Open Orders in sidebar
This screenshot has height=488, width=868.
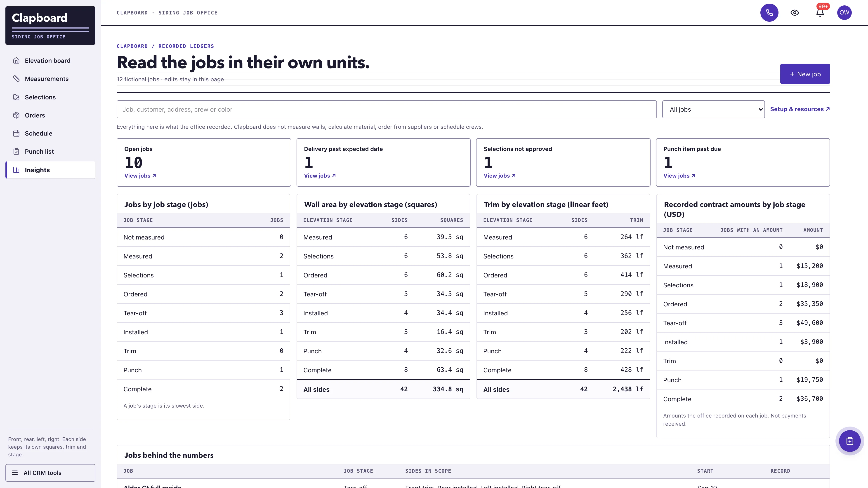pos(51,115)
